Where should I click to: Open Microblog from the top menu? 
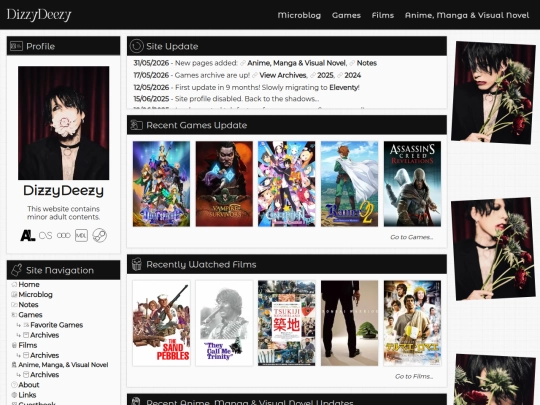pos(299,15)
